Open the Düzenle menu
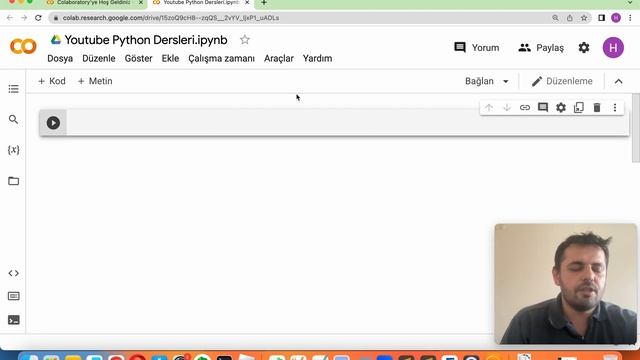 (99, 58)
